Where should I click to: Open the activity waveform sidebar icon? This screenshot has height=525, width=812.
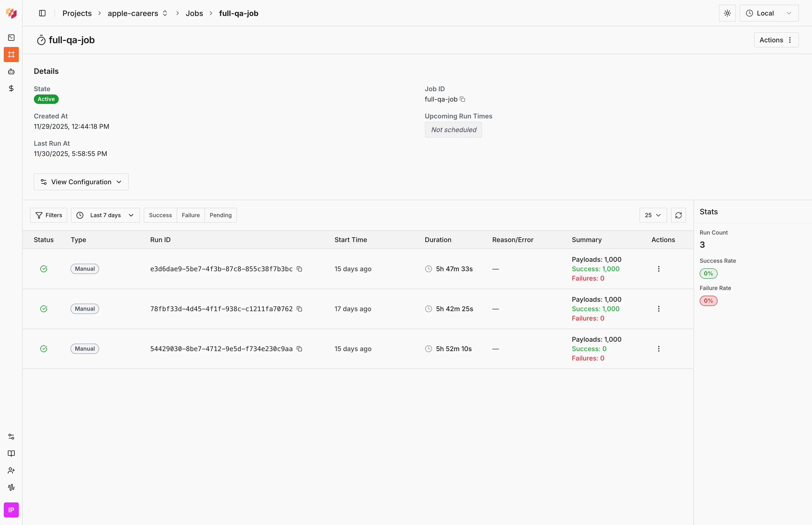click(x=11, y=487)
